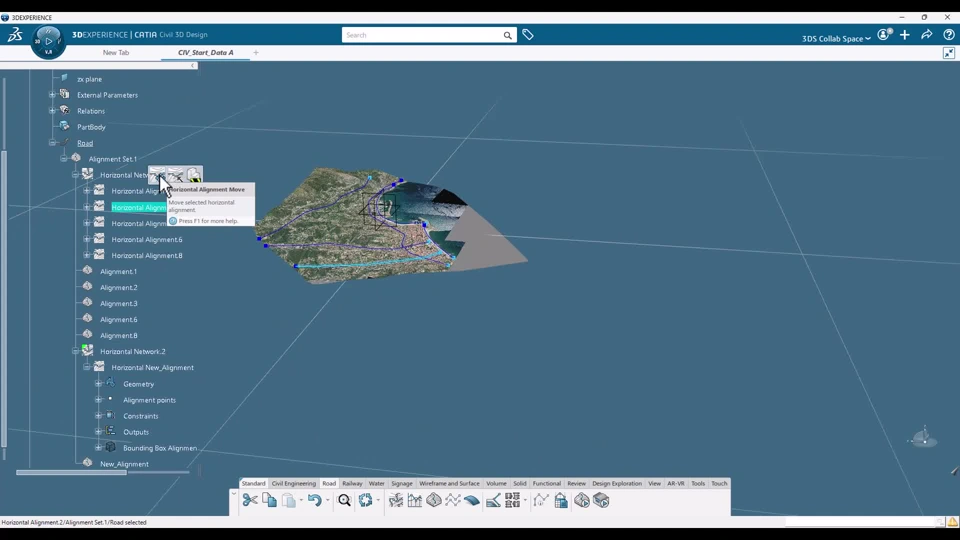Open the Undo history dropdown arrow
This screenshot has height=540, width=960.
tap(327, 501)
